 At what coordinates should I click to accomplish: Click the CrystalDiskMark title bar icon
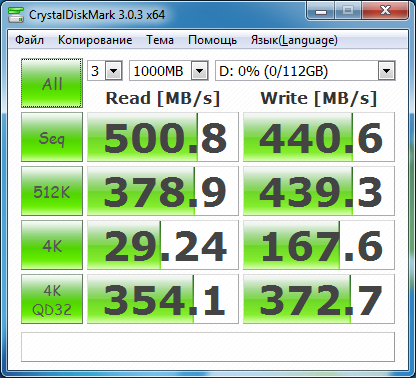point(16,14)
